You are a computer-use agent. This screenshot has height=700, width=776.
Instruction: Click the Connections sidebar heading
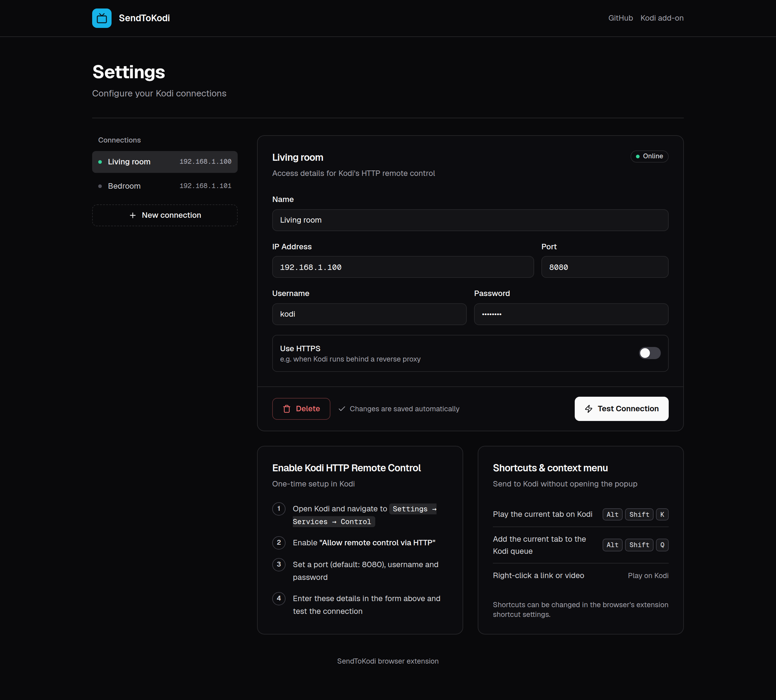click(119, 140)
